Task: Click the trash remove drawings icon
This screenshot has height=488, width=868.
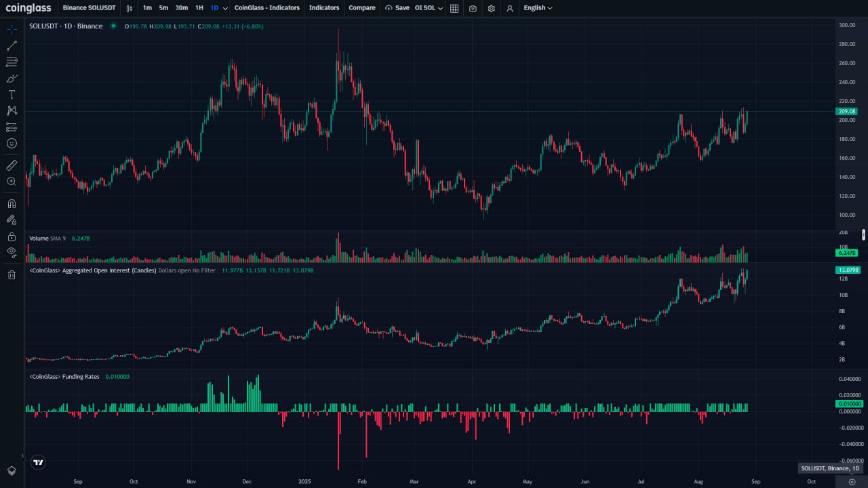Action: click(12, 274)
